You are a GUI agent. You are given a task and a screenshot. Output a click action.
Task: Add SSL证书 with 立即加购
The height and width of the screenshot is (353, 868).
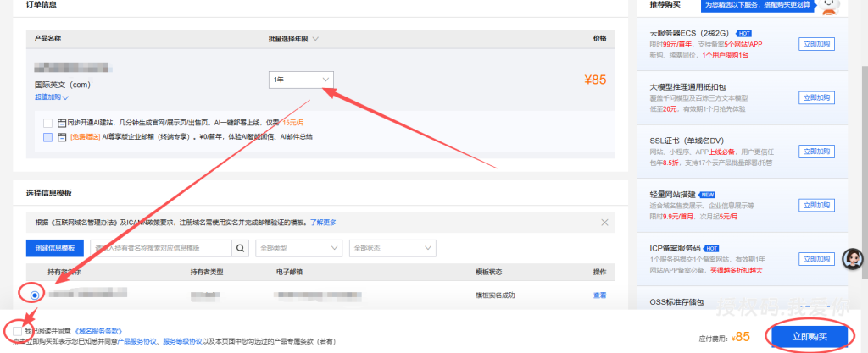(816, 152)
